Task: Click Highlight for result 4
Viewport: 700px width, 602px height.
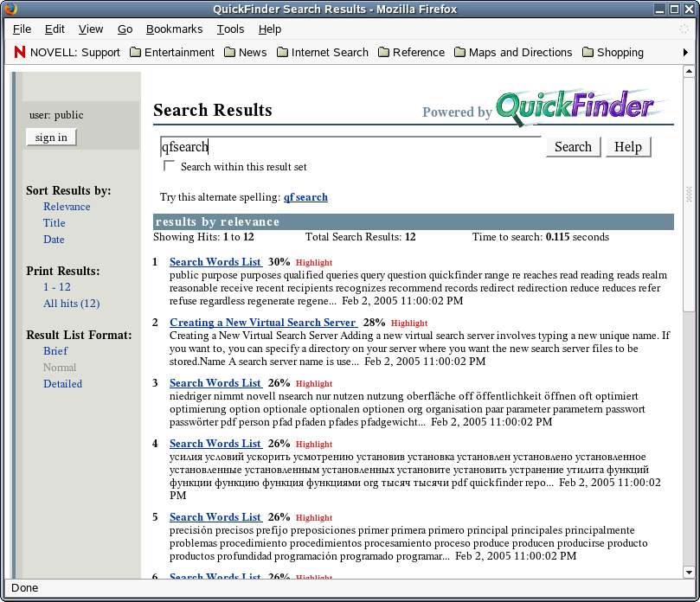Action: 314,445
